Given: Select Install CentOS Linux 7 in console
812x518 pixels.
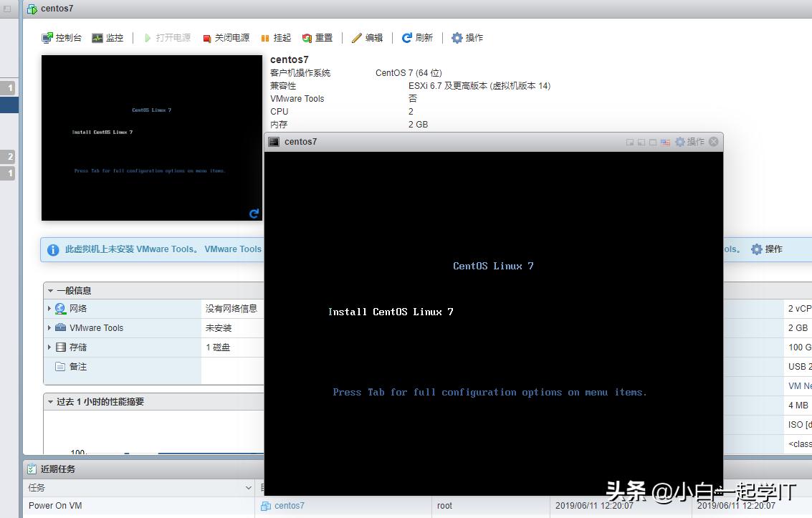Looking at the screenshot, I should click(391, 312).
